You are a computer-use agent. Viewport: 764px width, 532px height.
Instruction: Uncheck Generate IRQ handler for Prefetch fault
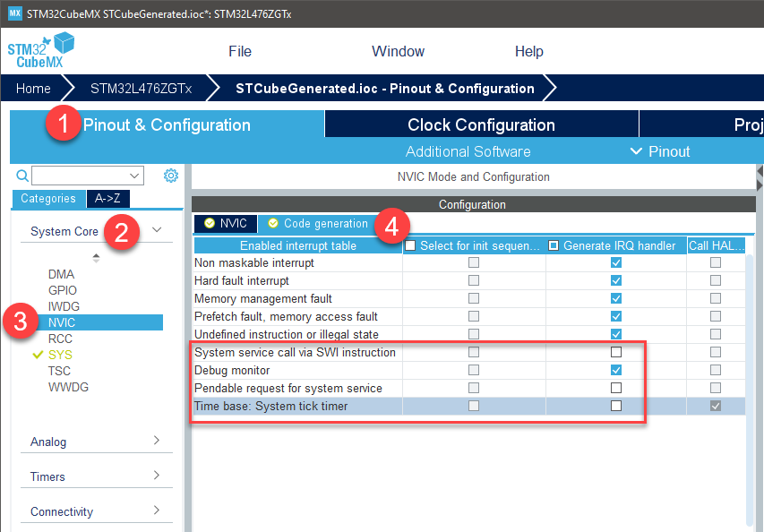pyautogui.click(x=616, y=316)
